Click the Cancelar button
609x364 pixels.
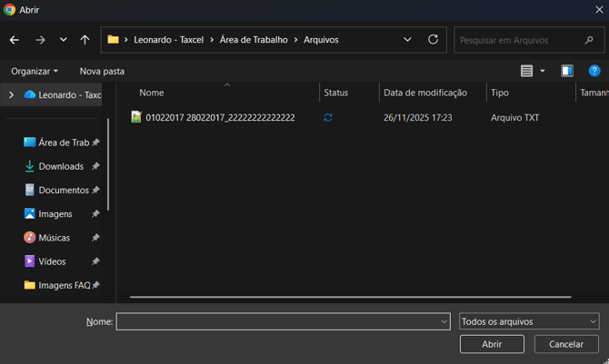(x=566, y=344)
